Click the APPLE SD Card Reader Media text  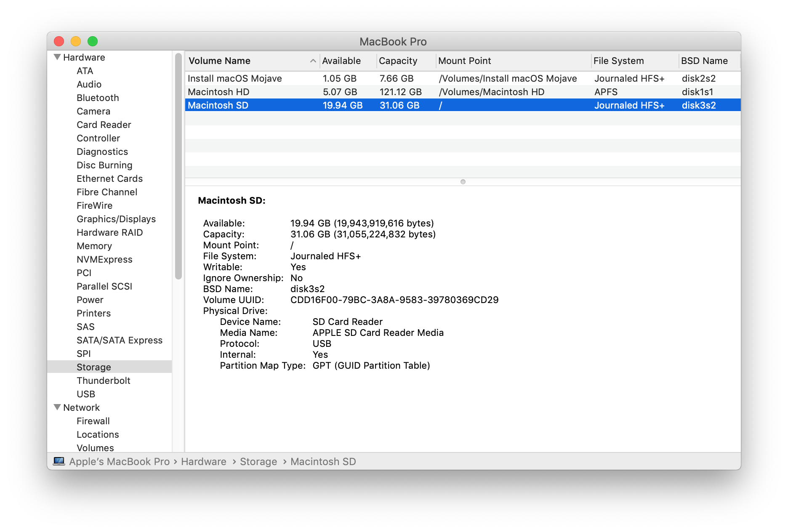pyautogui.click(x=378, y=332)
